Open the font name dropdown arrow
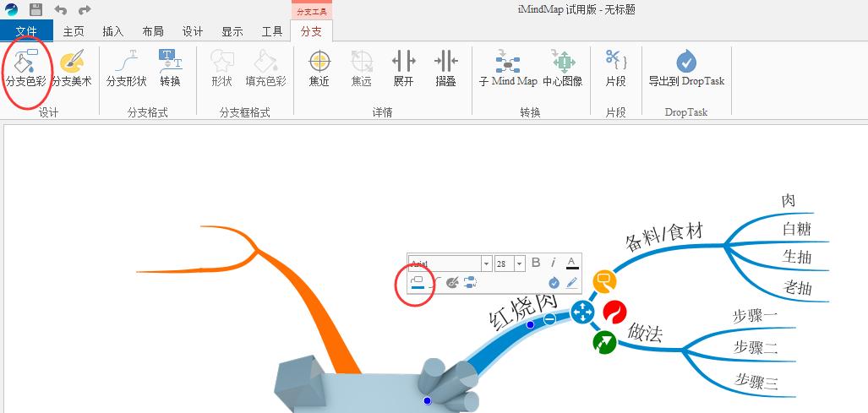The width and height of the screenshot is (868, 413). click(486, 264)
